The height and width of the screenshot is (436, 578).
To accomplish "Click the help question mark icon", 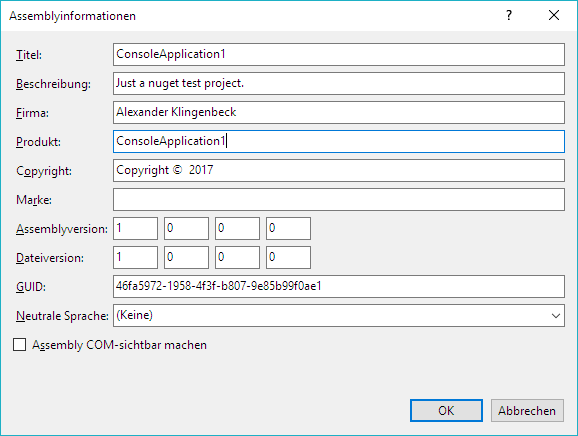I will click(509, 15).
